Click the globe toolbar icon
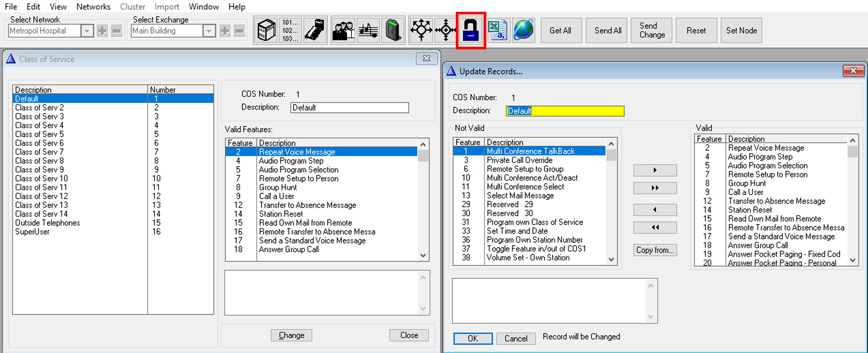 pyautogui.click(x=523, y=31)
